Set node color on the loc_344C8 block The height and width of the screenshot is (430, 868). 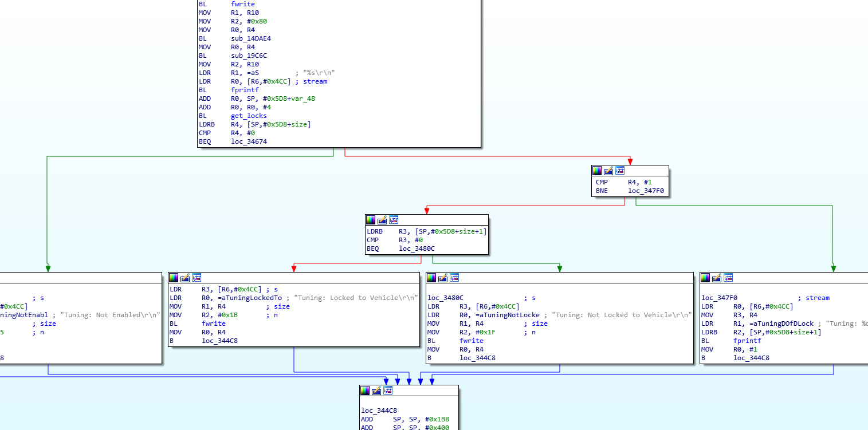click(x=365, y=390)
